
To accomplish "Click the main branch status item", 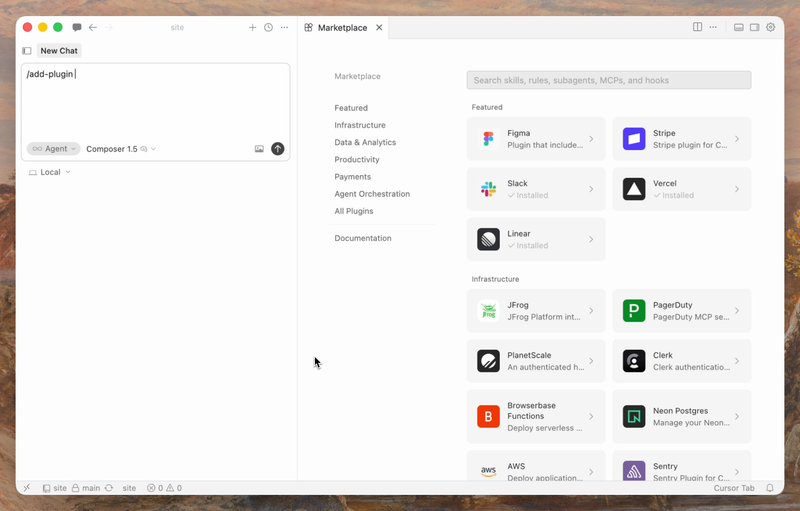I will pos(86,488).
